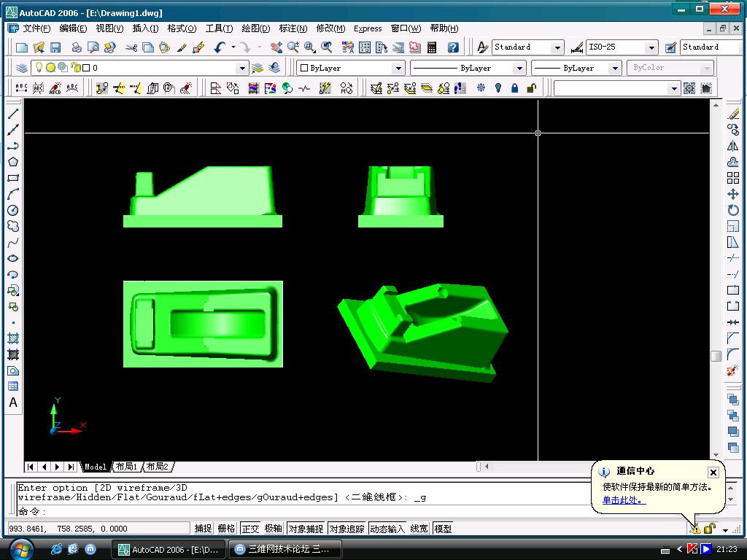Select the Table tool in draw toolbar
747x560 pixels.
pyautogui.click(x=13, y=386)
